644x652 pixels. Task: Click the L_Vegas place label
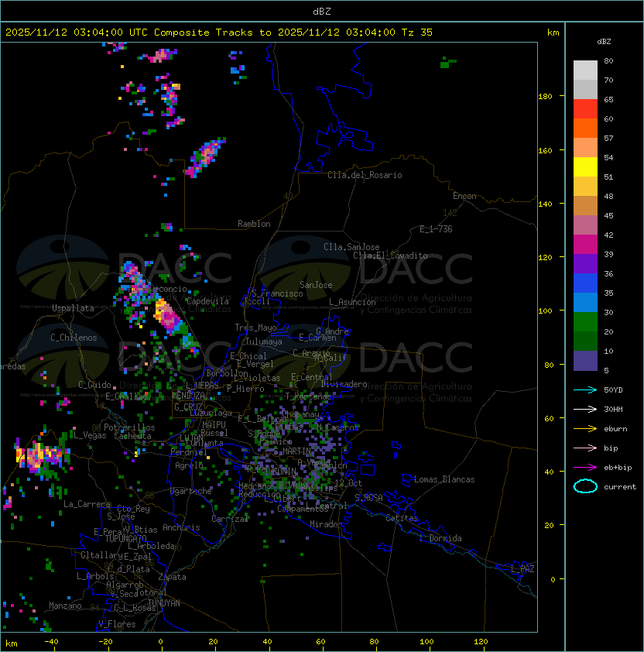(90, 435)
